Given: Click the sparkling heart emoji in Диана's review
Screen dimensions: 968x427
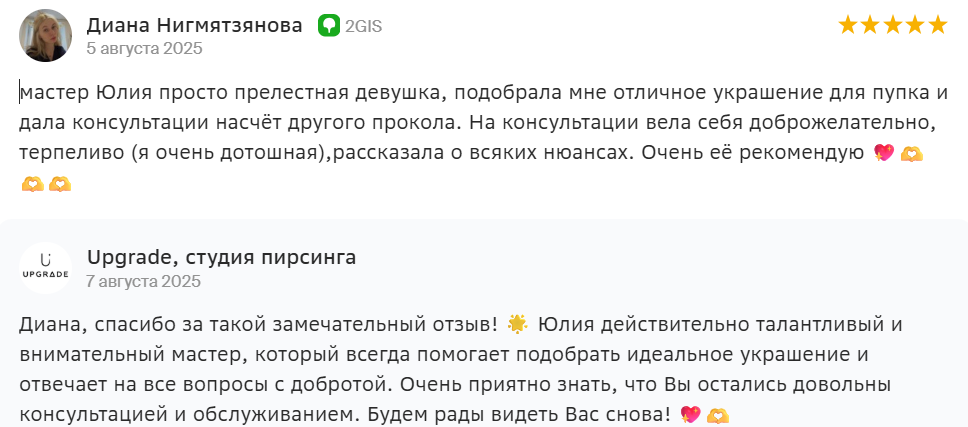Looking at the screenshot, I should pos(883,153).
